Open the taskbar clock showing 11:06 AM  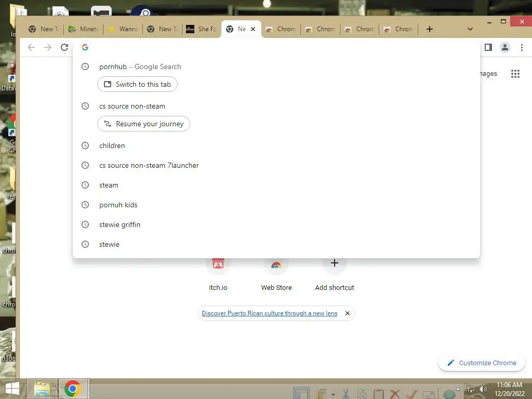509,389
